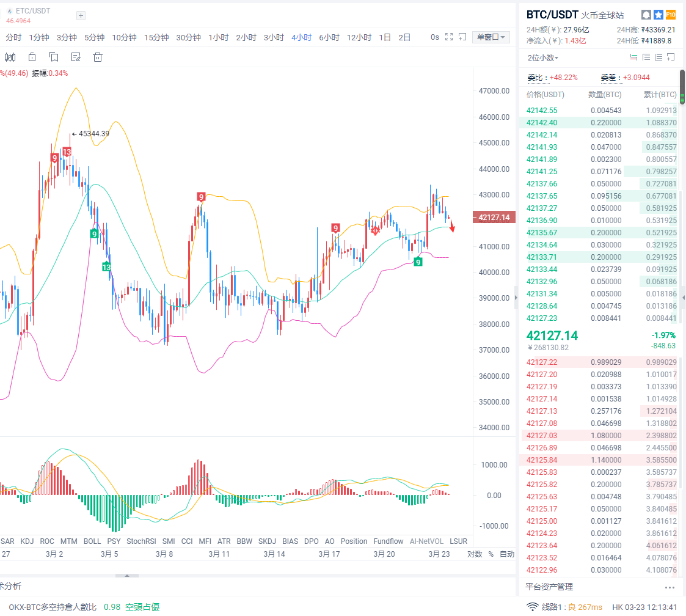Enable the BOLL indicator
This screenshot has height=616, width=686.
92,541
